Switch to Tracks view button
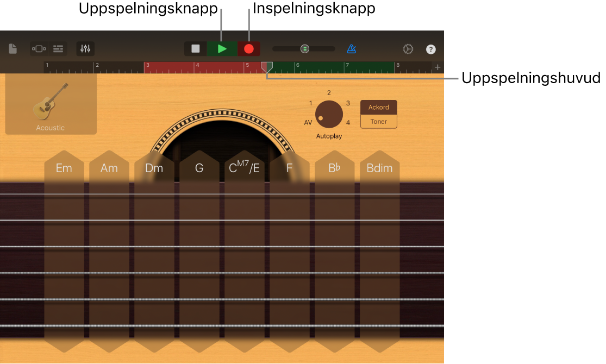The height and width of the screenshot is (364, 606). pos(58,49)
